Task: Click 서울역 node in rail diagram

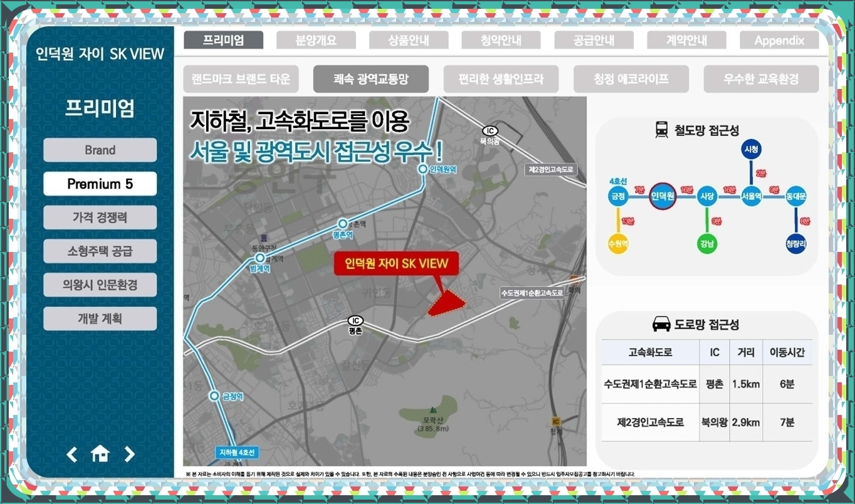Action: 751,196
